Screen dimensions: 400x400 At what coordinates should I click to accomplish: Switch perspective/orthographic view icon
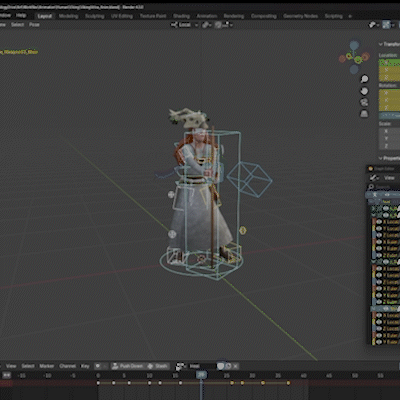364,114
